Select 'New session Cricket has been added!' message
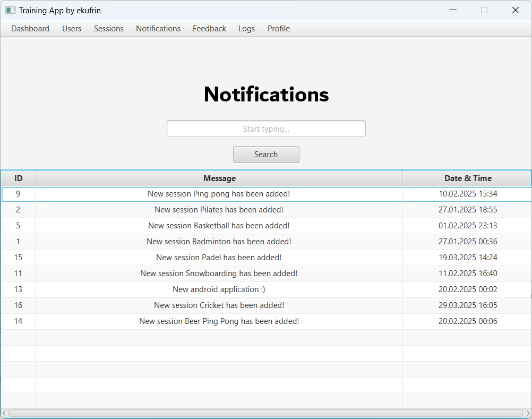This screenshot has height=419, width=532. [219, 305]
